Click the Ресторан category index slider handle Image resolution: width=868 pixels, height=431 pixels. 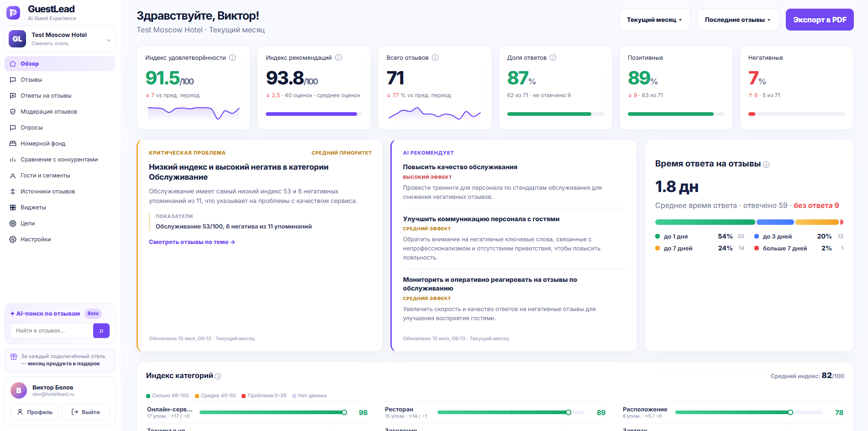pyautogui.click(x=568, y=412)
